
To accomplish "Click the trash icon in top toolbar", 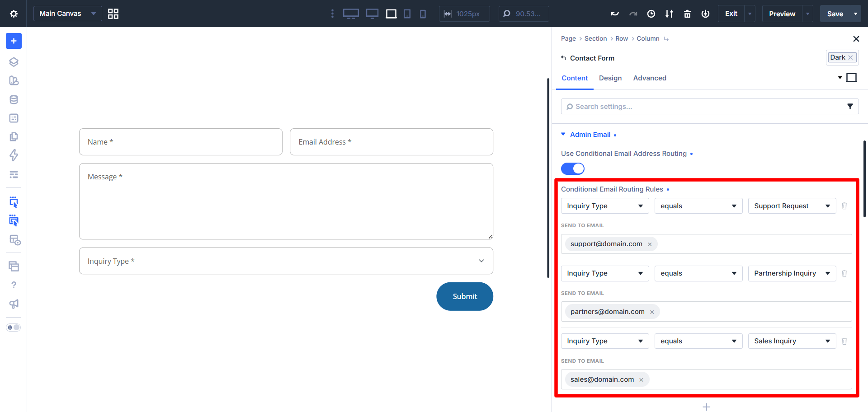I will (x=687, y=14).
